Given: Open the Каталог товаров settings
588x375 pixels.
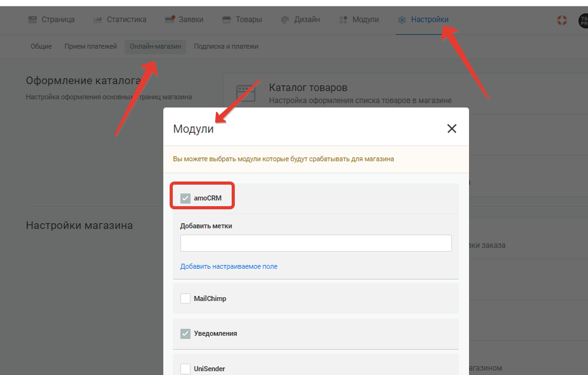Looking at the screenshot, I should click(406, 94).
